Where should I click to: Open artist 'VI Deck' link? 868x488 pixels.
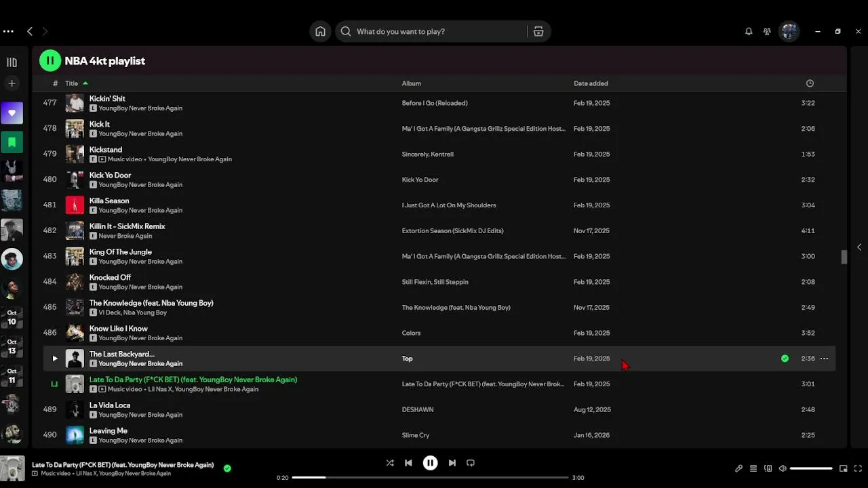[109, 312]
